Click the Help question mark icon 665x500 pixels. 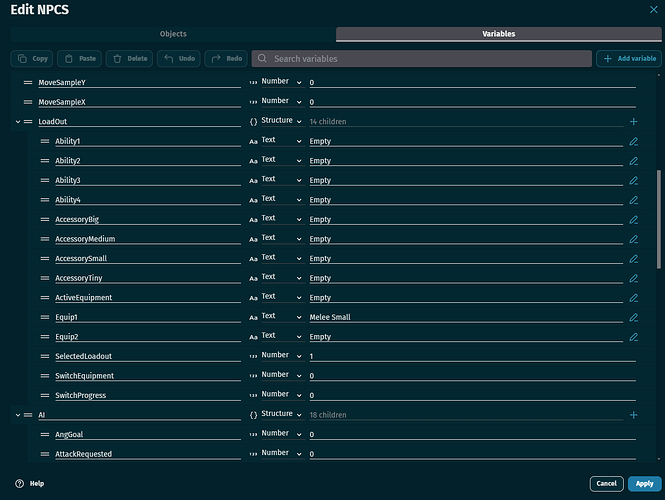point(20,483)
